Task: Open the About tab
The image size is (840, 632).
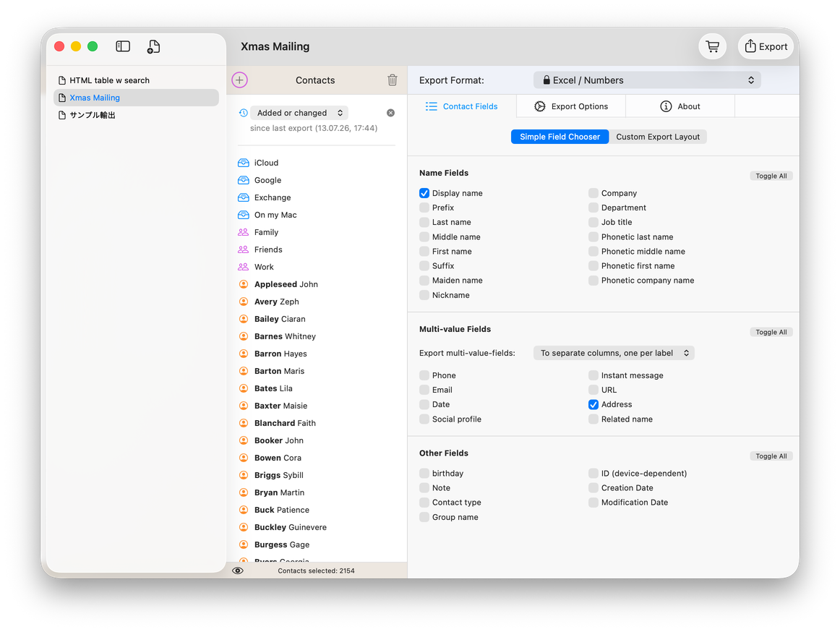Action: (x=680, y=106)
